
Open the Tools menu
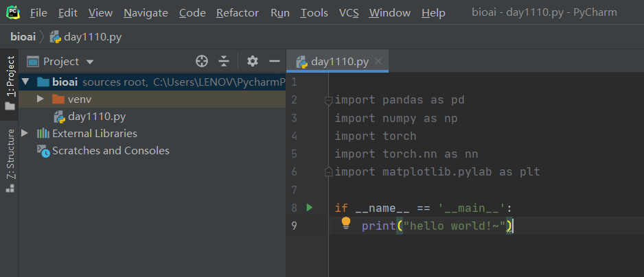(x=314, y=13)
